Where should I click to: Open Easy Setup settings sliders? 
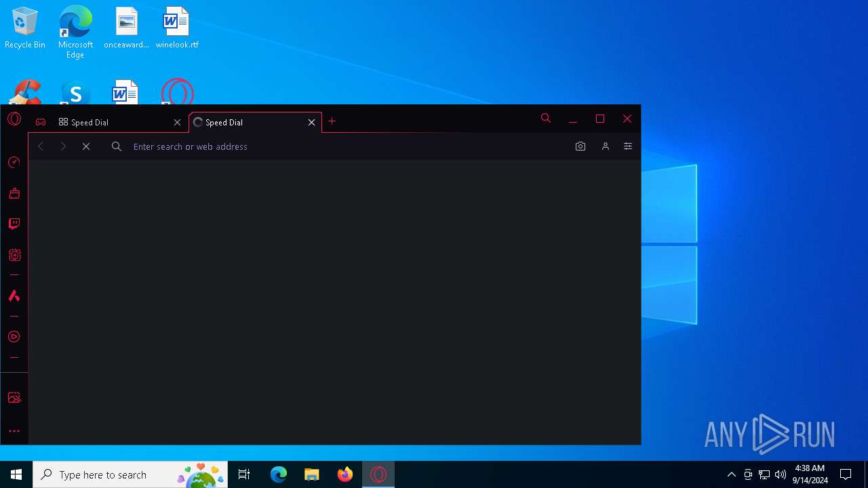(628, 146)
